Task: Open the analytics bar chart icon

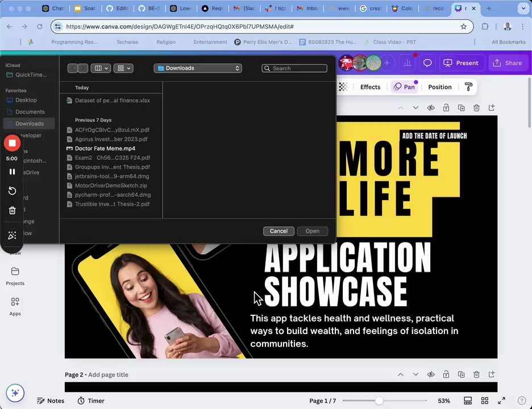Action: (x=408, y=63)
